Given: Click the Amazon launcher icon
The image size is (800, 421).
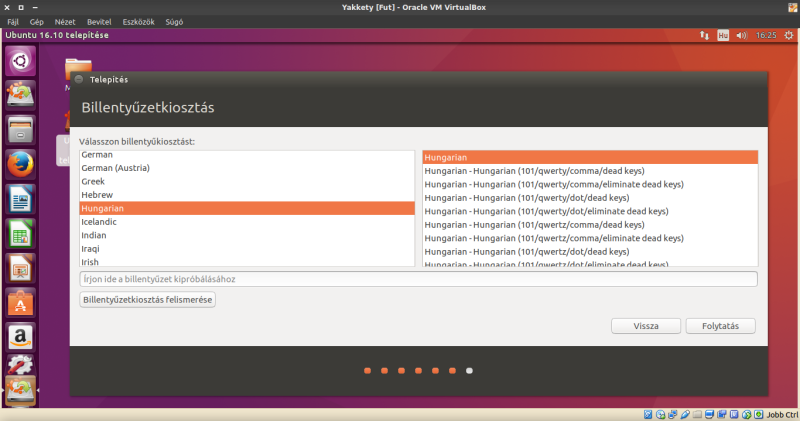Looking at the screenshot, I should tap(21, 337).
